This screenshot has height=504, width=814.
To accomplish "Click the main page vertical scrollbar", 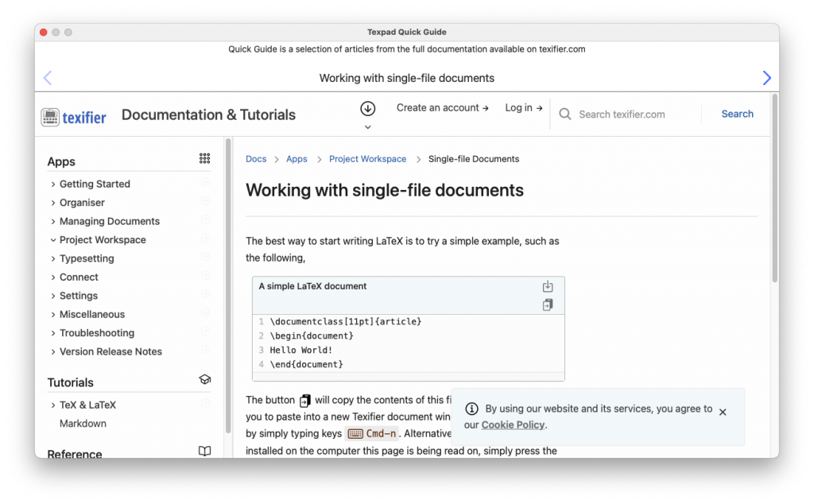I will (774, 188).
